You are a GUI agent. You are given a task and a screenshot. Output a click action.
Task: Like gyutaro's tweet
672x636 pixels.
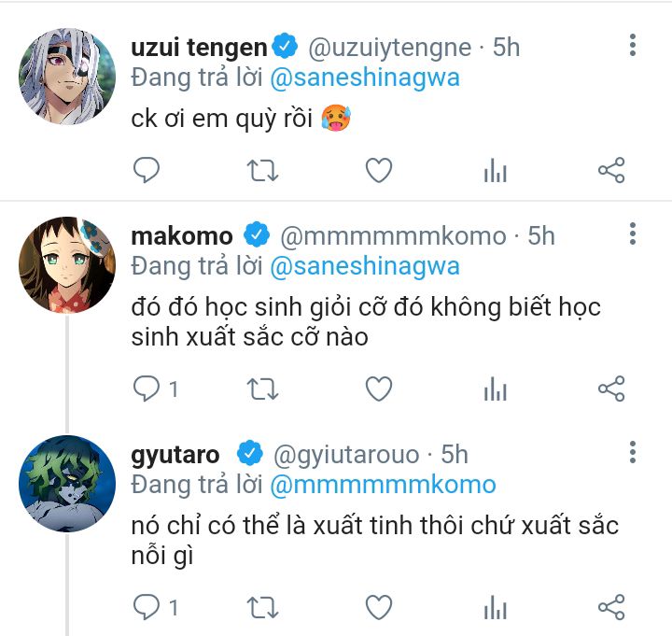click(378, 608)
